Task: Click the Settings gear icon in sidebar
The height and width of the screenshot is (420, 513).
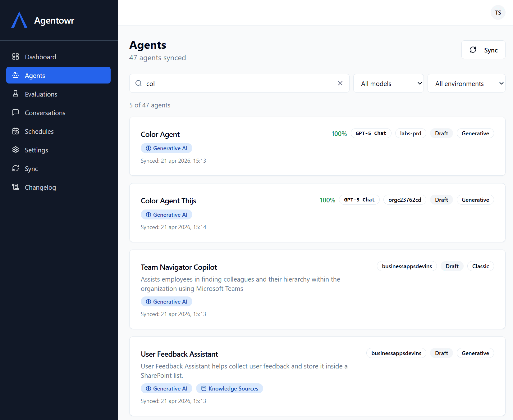Action: click(x=16, y=150)
